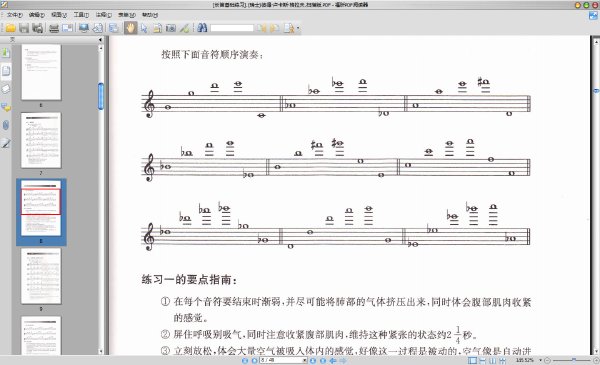
Task: Click in the search text box
Action: coord(232,28)
